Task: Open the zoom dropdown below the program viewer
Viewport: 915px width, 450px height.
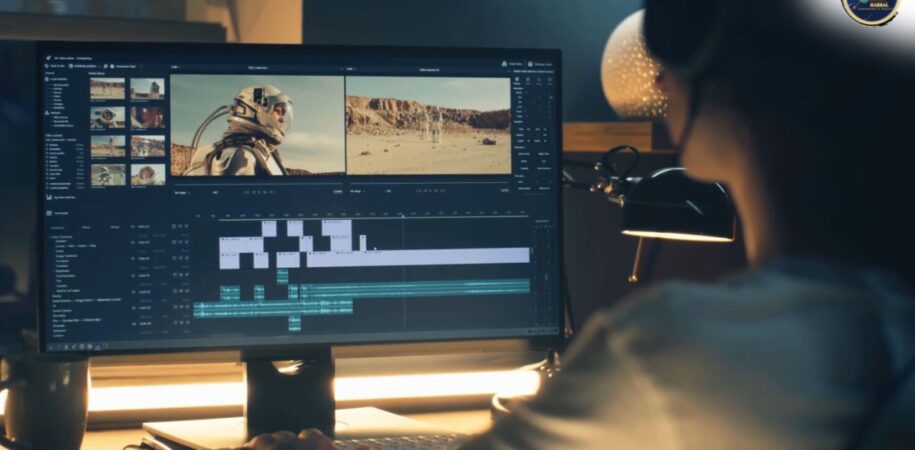Action: pyautogui.click(x=353, y=190)
